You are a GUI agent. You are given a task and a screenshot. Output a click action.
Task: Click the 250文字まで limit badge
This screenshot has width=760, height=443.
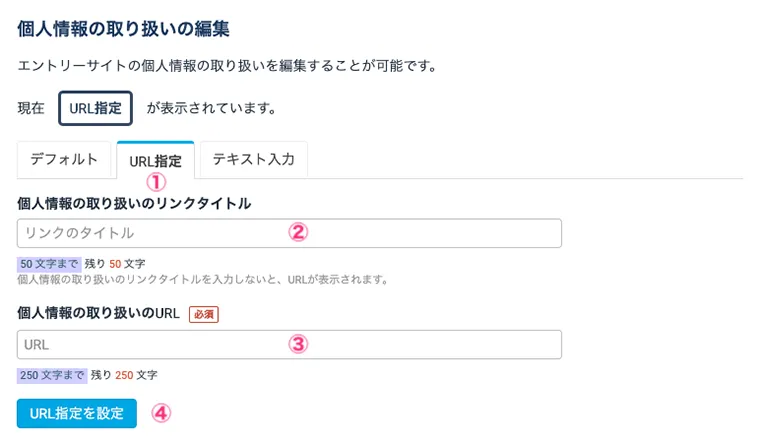(x=52, y=375)
